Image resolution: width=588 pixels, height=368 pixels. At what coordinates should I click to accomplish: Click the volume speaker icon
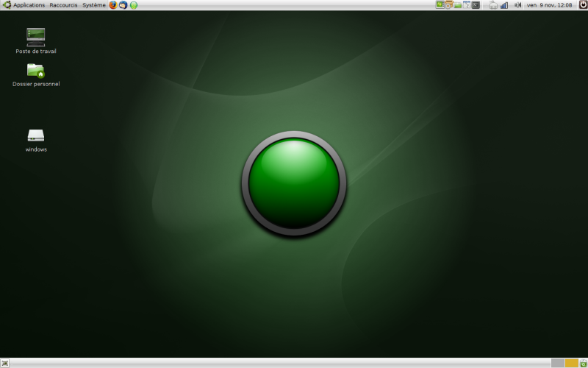tap(518, 5)
